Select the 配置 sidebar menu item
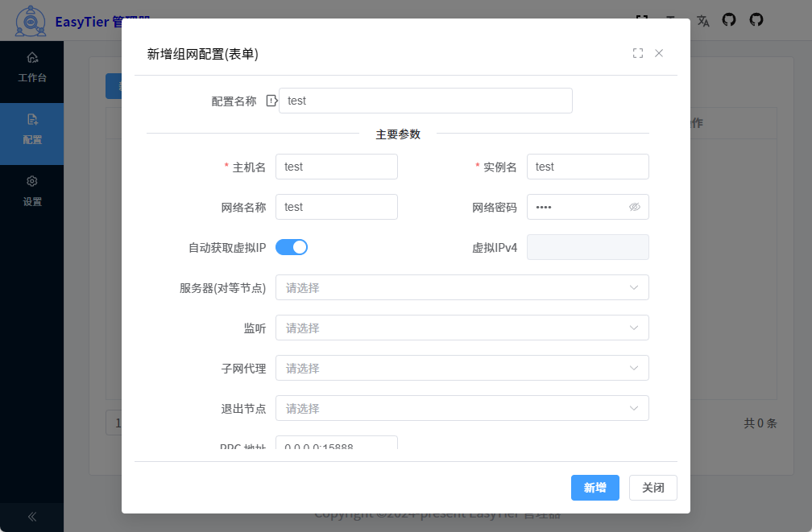This screenshot has width=812, height=532. [x=32, y=134]
